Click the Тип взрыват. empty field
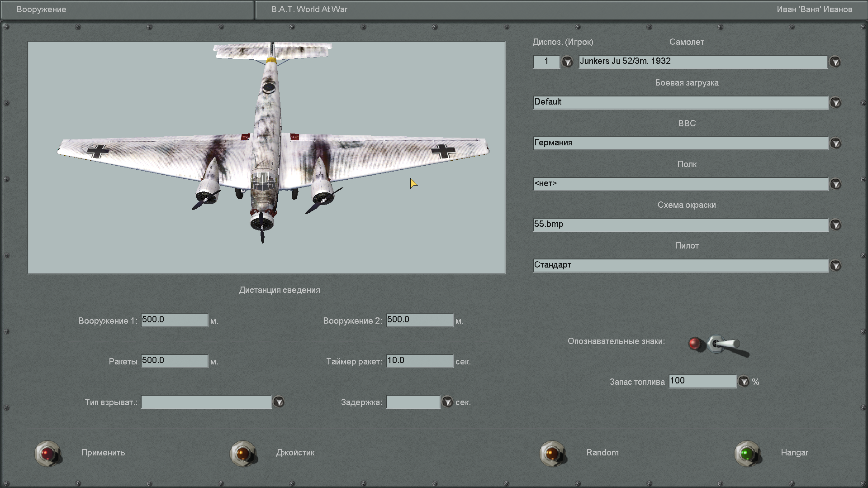 click(206, 402)
